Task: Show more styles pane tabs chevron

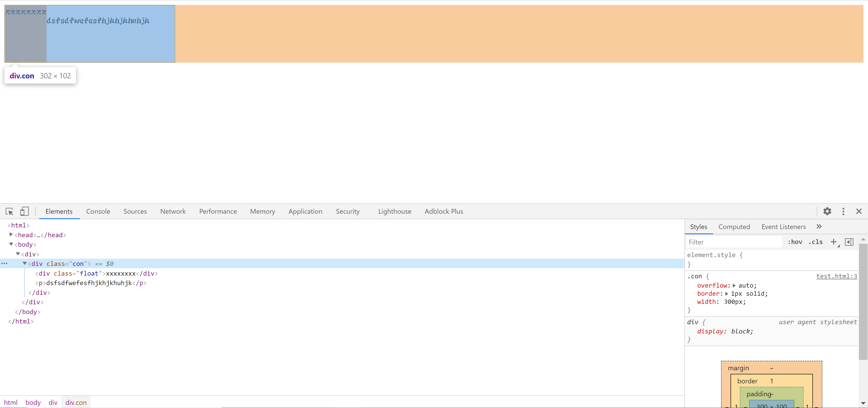Action: click(x=819, y=227)
